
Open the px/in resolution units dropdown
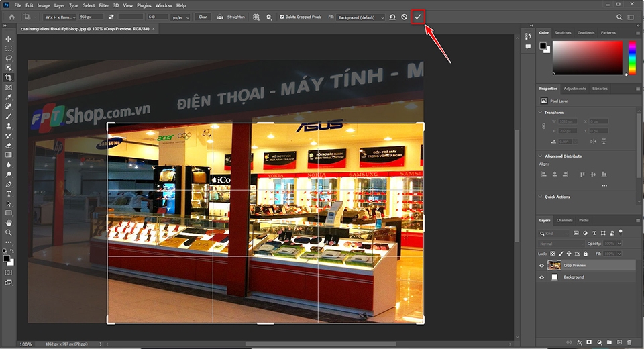[180, 17]
